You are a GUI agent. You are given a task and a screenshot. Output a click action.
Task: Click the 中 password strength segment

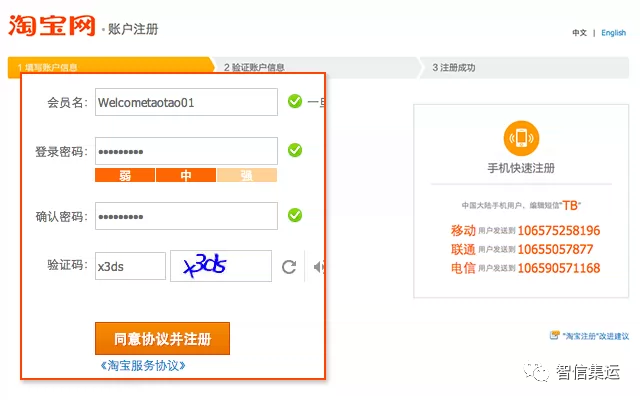coord(186,176)
